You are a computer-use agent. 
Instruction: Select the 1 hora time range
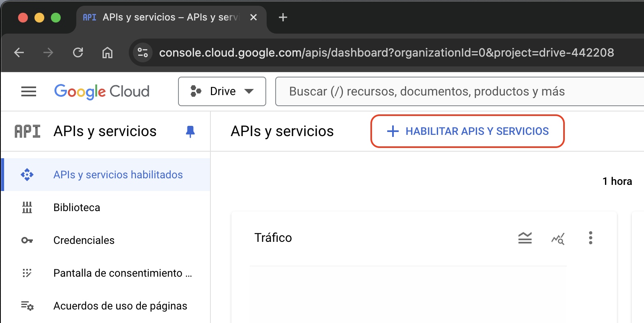(x=617, y=181)
